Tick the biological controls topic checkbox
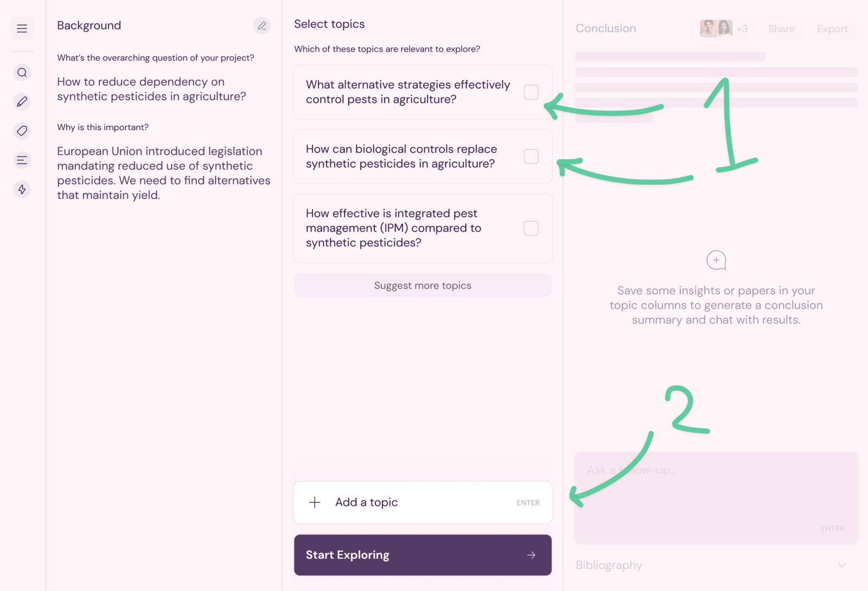 pyautogui.click(x=531, y=157)
